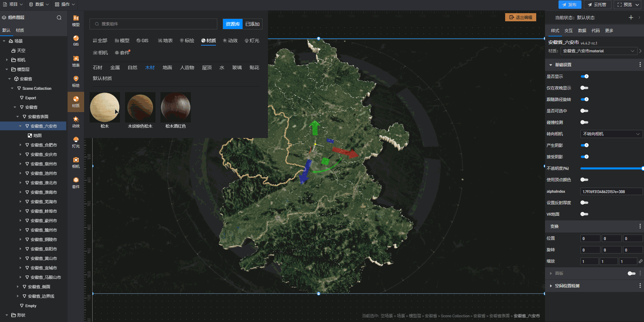Switch to the 已添加 button
Screen dimensions: 644x322
(x=252, y=24)
